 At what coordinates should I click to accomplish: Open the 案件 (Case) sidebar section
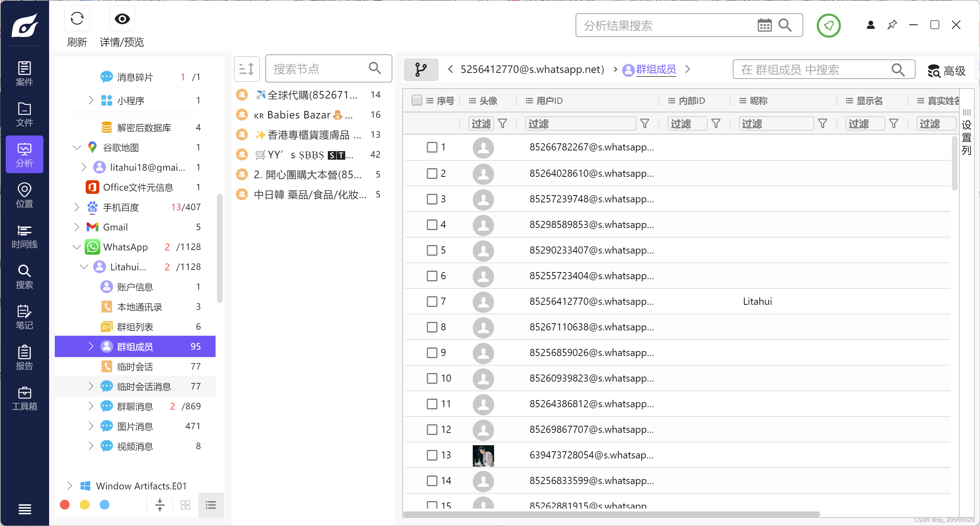[x=24, y=73]
